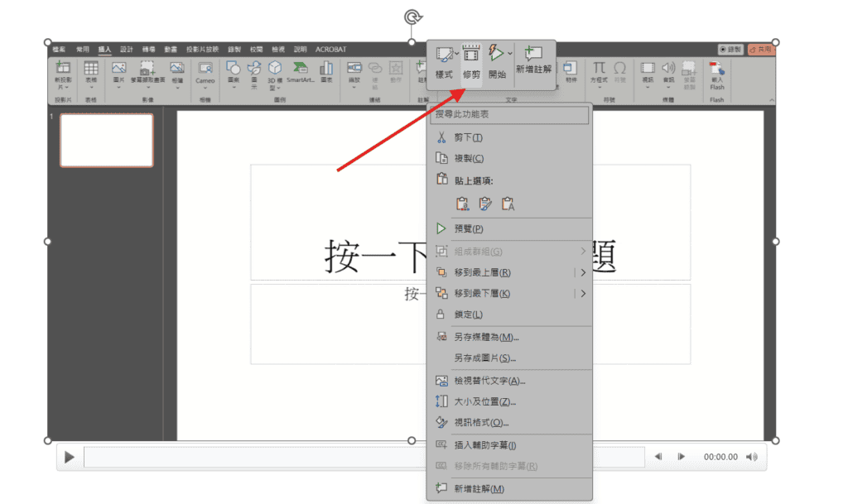Open the 樣式 video style gallery
Viewport: 848px width, 504px height.
coord(445,62)
